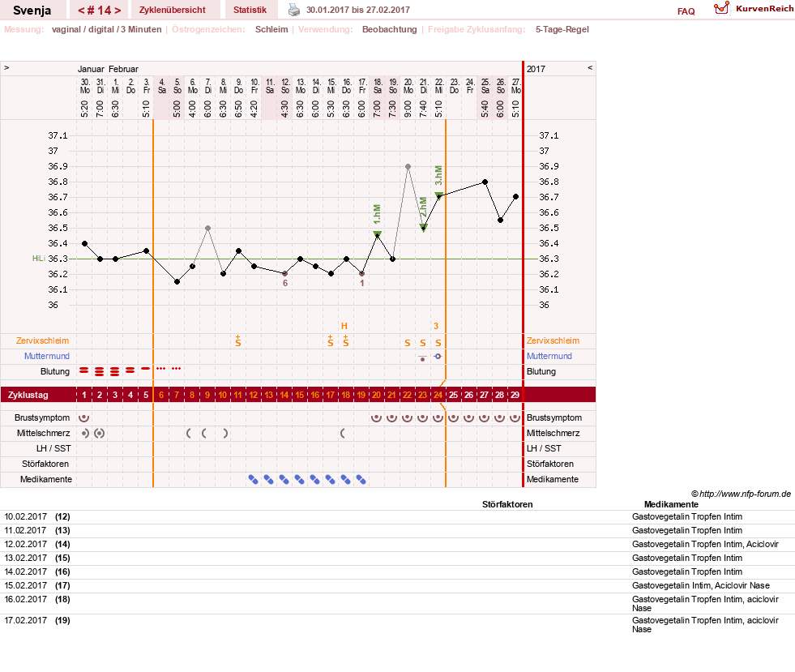
Task: Click the Medikamente column header
Action: (671, 504)
